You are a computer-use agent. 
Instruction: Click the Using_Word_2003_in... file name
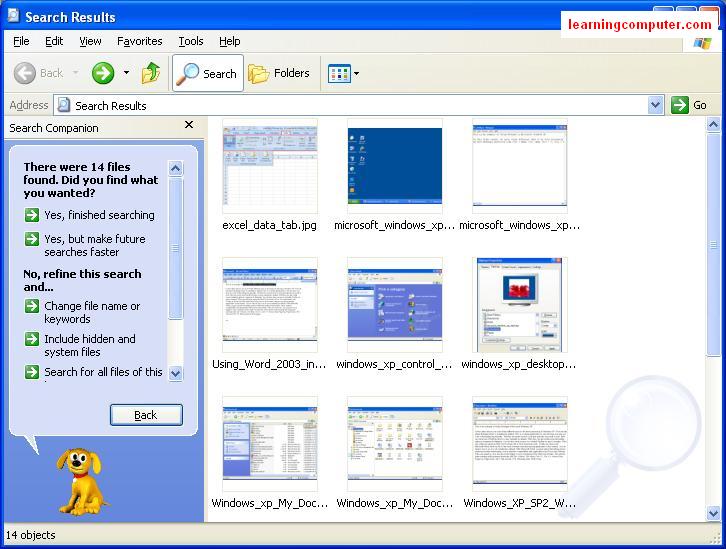[269, 364]
